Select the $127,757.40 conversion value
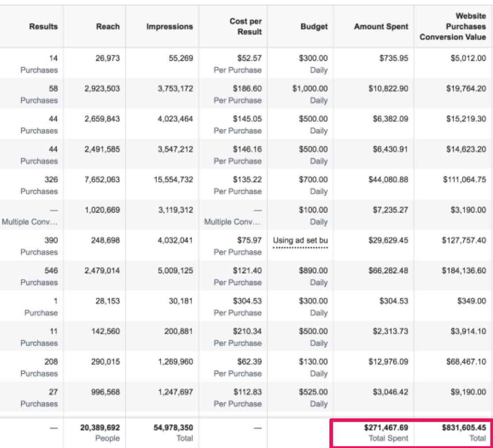The width and height of the screenshot is (493, 448). 464,240
